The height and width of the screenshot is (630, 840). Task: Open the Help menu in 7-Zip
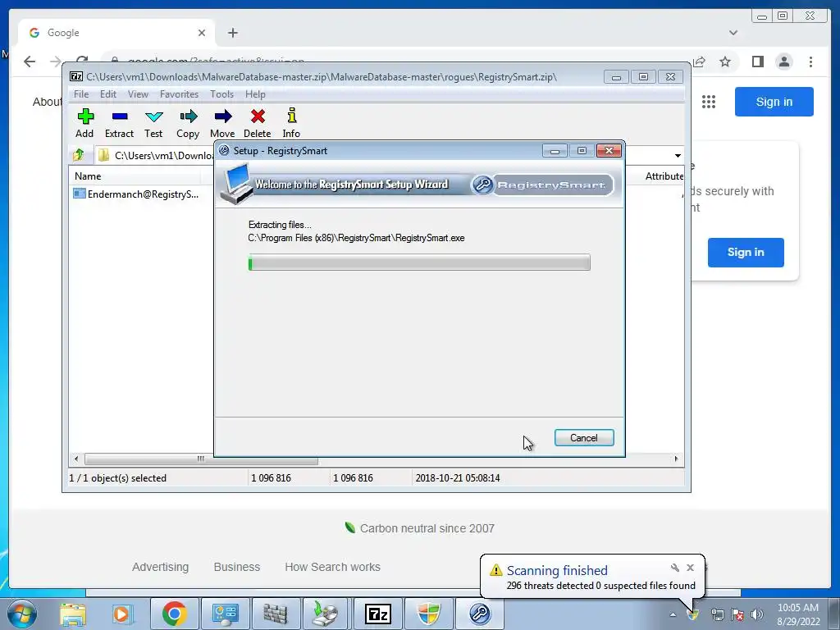click(255, 94)
